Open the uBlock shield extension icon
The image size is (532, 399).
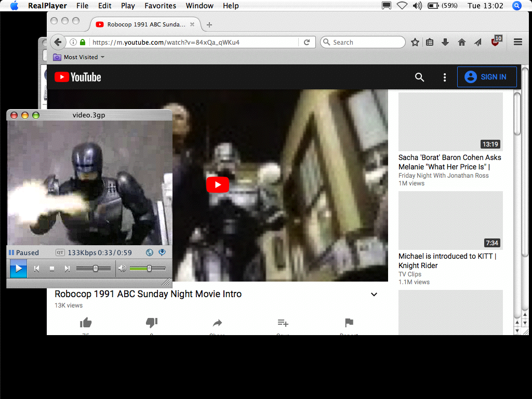coord(496,41)
